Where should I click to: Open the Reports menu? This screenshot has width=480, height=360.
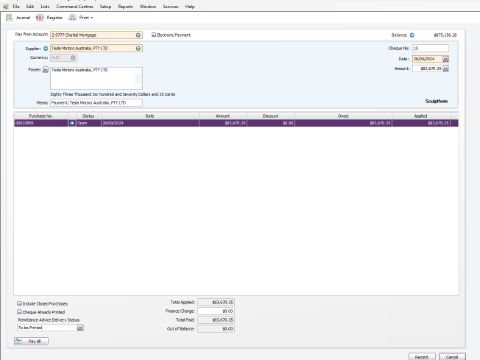click(125, 6)
